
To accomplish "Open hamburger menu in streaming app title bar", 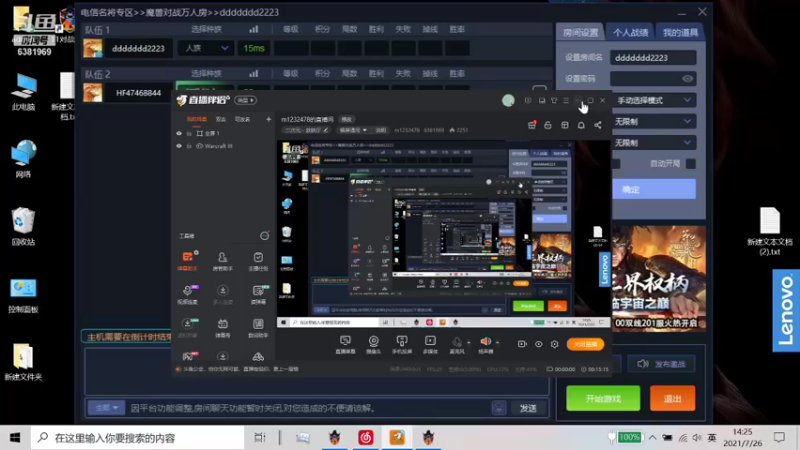I will [x=566, y=101].
